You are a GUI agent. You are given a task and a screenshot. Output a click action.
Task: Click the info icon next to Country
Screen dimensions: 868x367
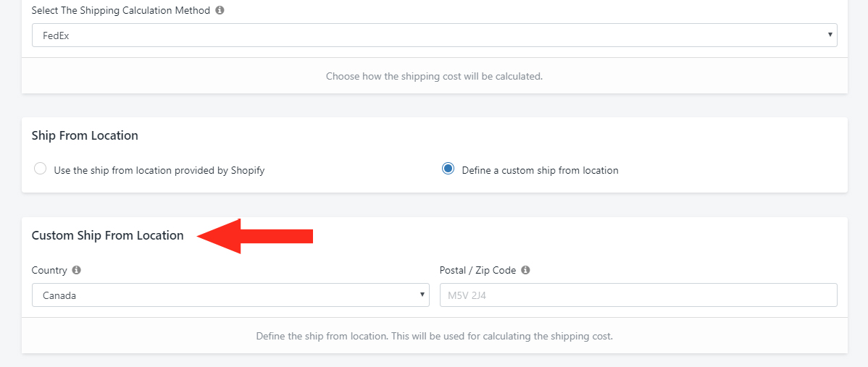coord(76,270)
